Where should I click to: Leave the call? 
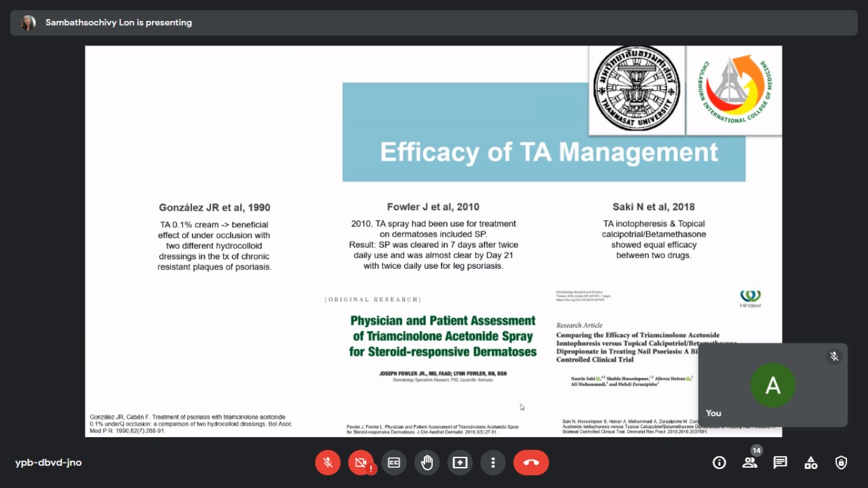[x=531, y=463]
